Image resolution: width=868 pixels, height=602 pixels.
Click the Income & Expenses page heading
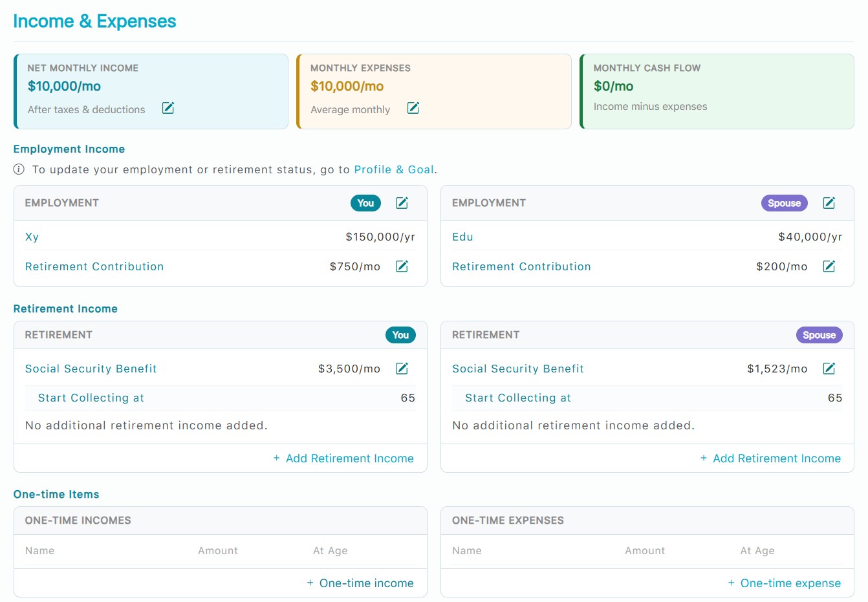[x=94, y=21]
